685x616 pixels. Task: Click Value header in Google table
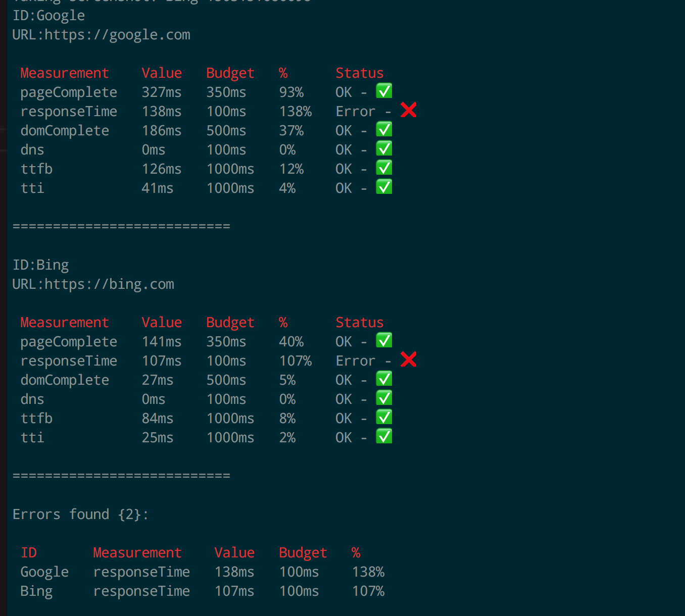[x=162, y=73]
